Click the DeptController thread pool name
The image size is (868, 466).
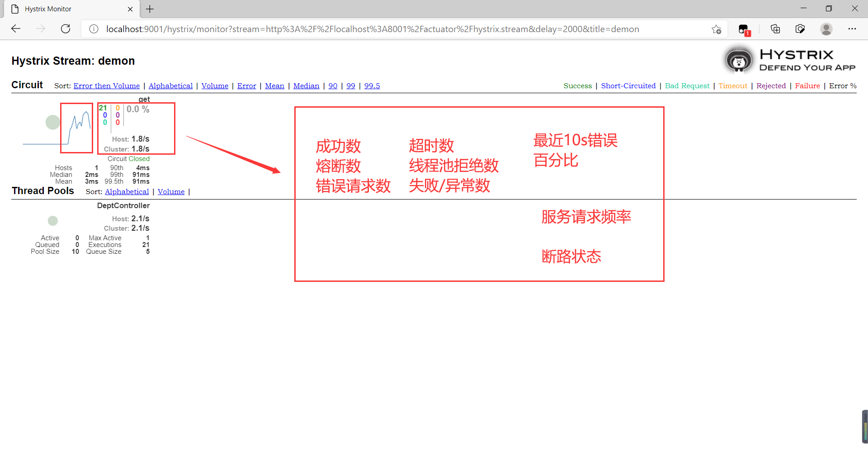123,205
